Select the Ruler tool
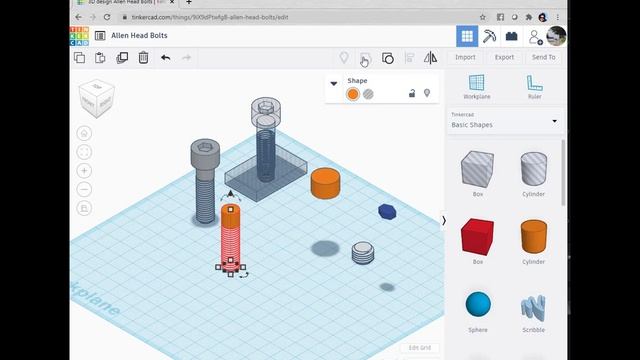The image size is (640, 360). [x=534, y=87]
